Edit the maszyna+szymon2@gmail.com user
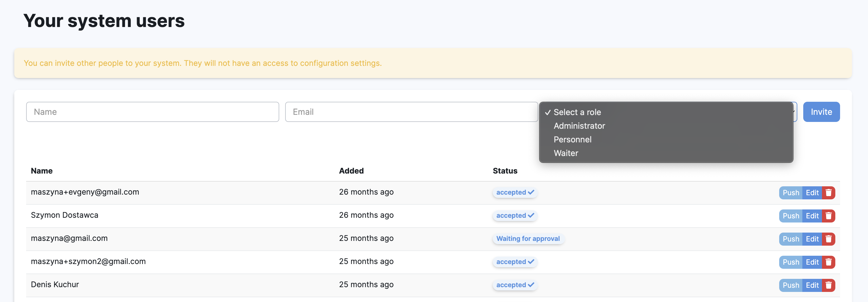868x302 pixels. (812, 262)
